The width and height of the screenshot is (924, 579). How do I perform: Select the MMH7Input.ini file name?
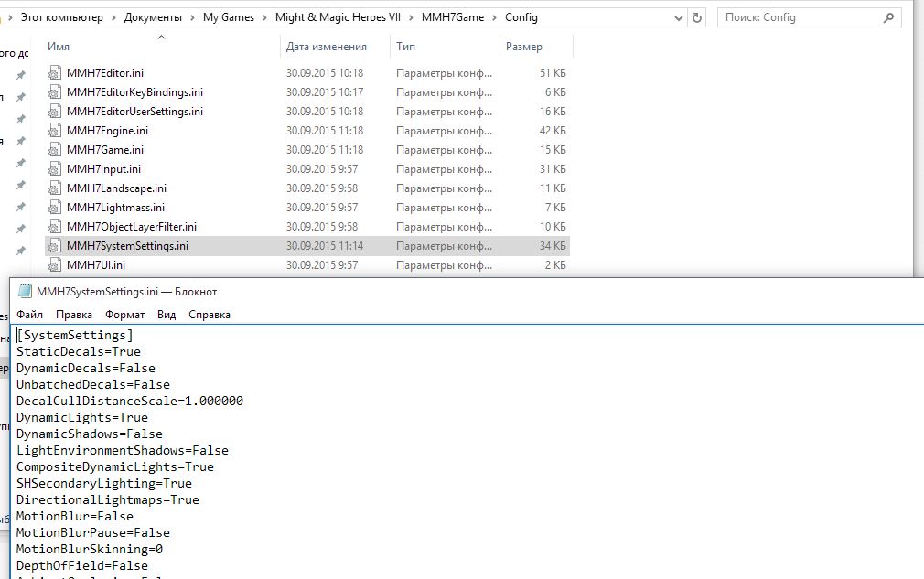pyautogui.click(x=103, y=169)
